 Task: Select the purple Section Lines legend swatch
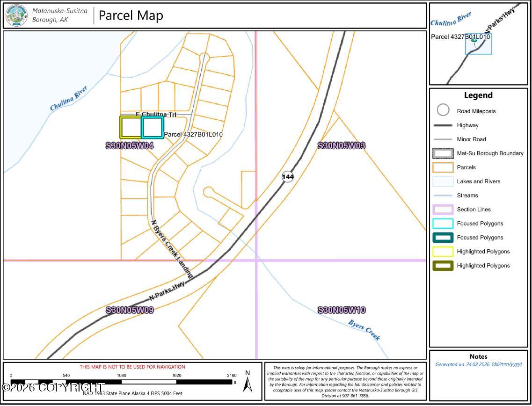[x=443, y=210]
